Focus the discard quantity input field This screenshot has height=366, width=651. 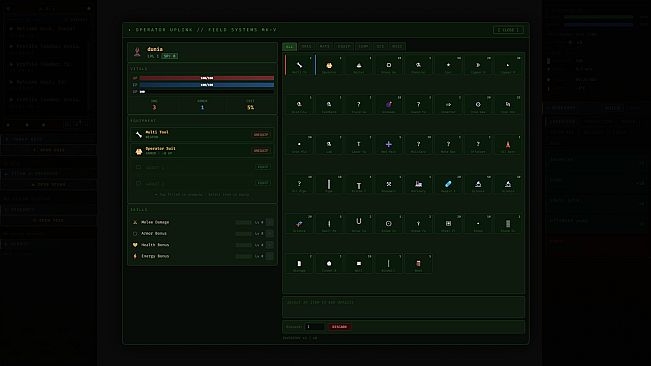(314, 327)
